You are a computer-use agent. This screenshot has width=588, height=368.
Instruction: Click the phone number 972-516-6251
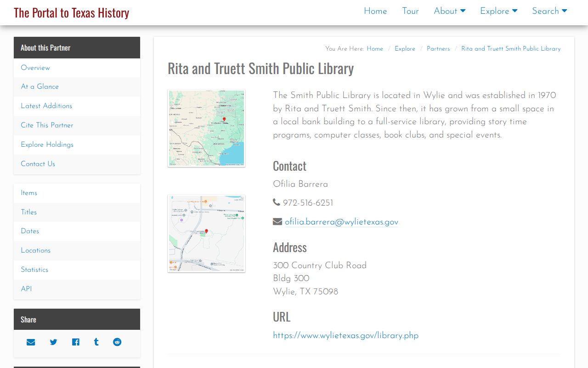pyautogui.click(x=308, y=203)
